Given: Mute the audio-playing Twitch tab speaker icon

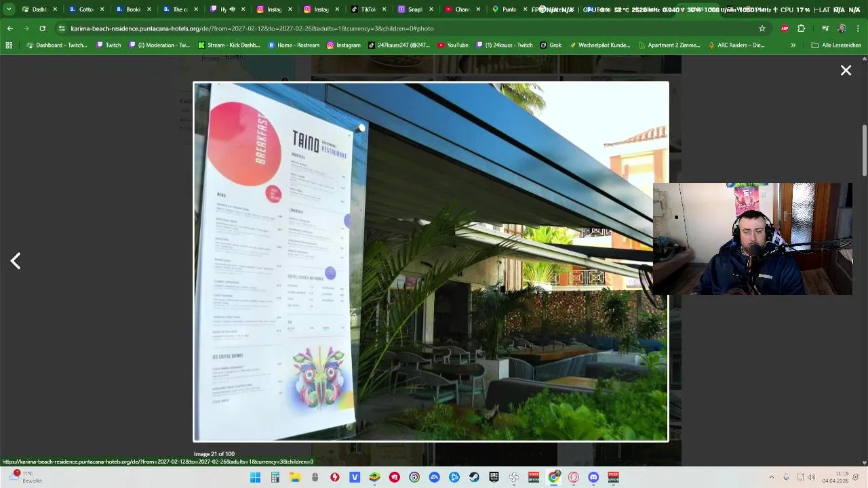Looking at the screenshot, I should click(x=232, y=9).
